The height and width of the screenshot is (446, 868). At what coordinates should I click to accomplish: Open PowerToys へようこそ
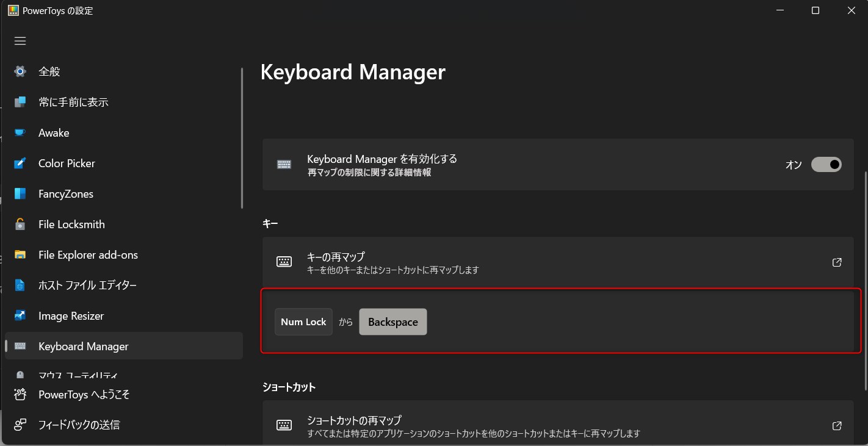pyautogui.click(x=124, y=394)
